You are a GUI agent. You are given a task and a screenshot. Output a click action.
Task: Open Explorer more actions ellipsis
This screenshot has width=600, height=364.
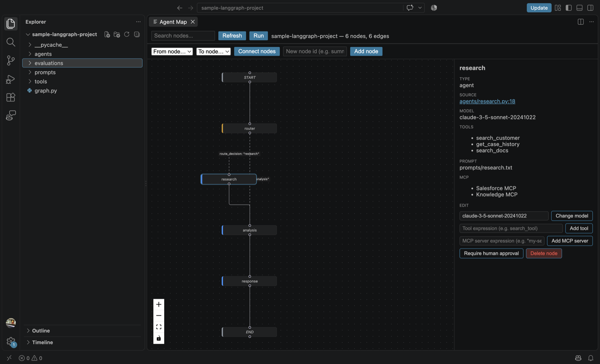[x=138, y=22]
